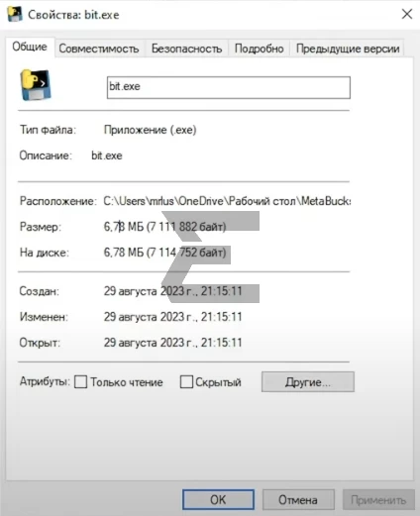Click the Описание value bit.exe

(x=107, y=155)
